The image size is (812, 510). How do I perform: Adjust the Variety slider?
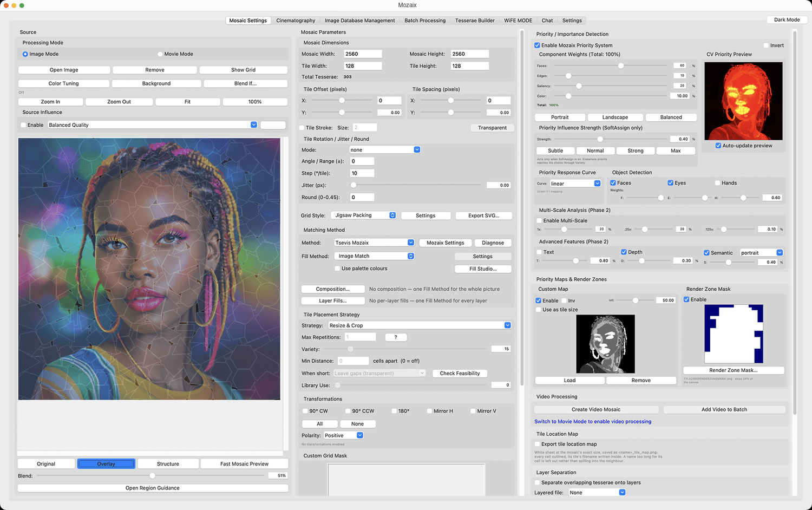(351, 349)
